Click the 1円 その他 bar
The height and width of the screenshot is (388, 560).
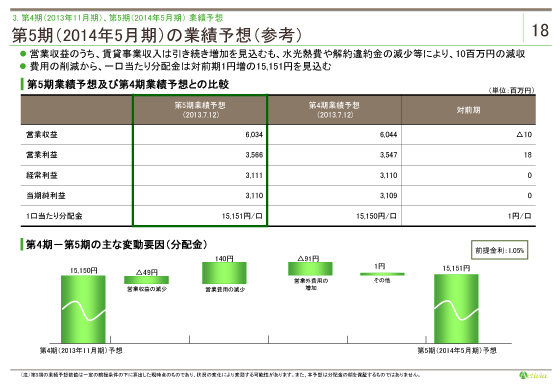[x=382, y=274]
